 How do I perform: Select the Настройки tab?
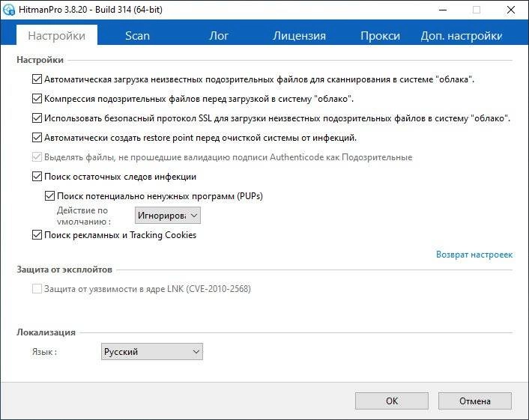click(57, 35)
